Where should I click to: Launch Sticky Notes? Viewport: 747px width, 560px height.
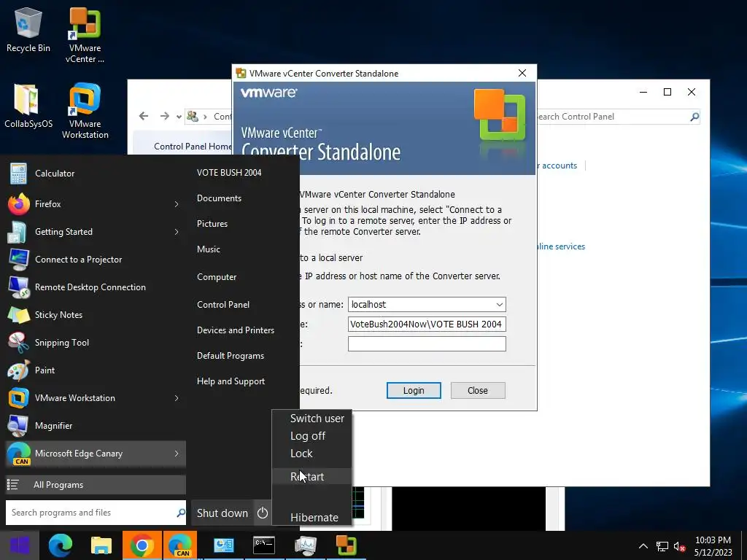pos(96,315)
